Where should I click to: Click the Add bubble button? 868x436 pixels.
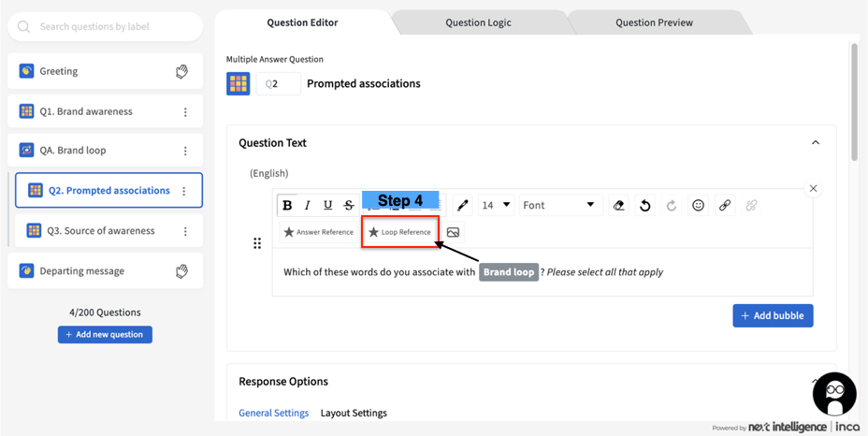(x=773, y=316)
